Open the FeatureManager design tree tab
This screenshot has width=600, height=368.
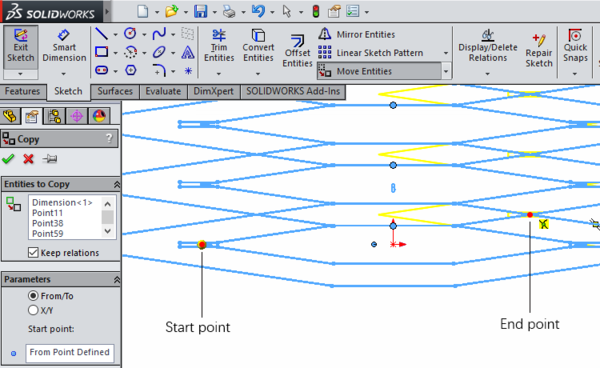9,116
